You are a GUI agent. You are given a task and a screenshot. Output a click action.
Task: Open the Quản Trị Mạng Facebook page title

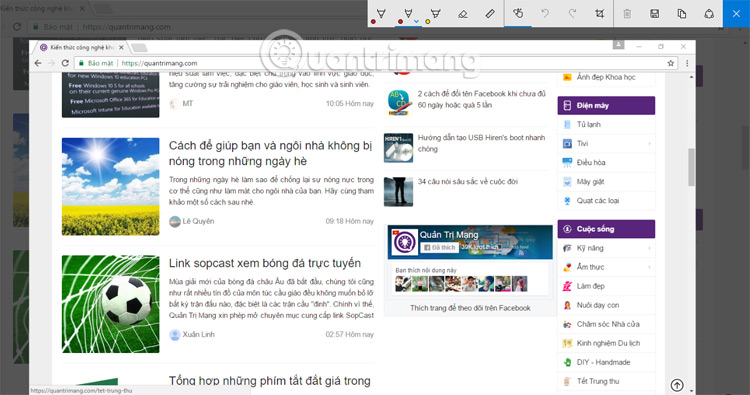click(x=449, y=235)
